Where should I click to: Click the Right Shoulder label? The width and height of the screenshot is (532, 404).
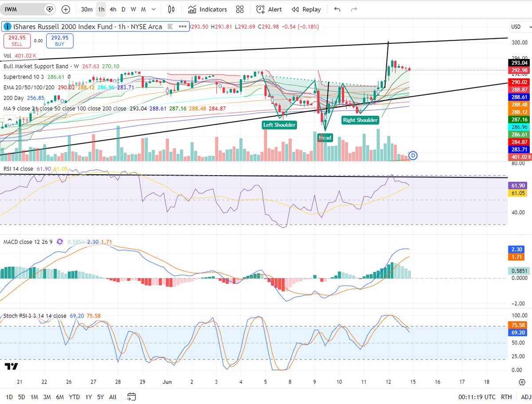360,120
